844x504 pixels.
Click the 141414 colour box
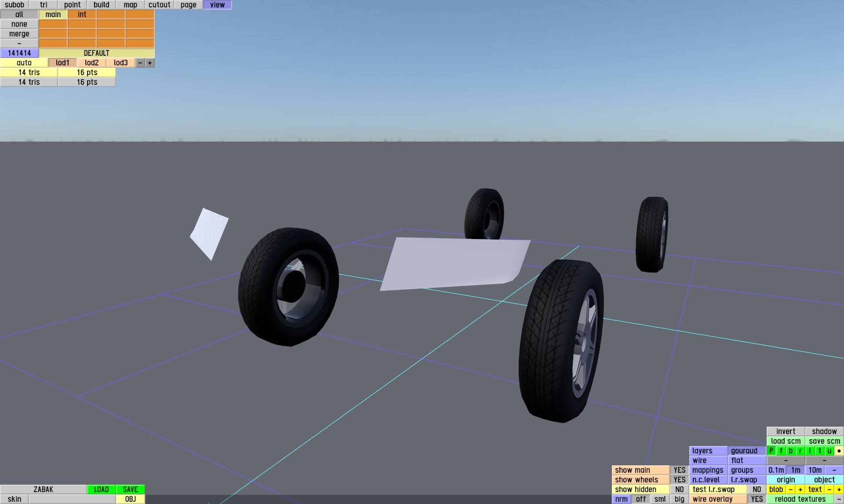19,53
